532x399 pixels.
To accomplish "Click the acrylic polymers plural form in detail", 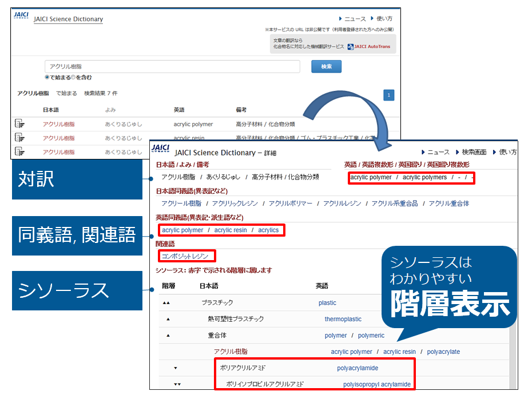I will (424, 177).
